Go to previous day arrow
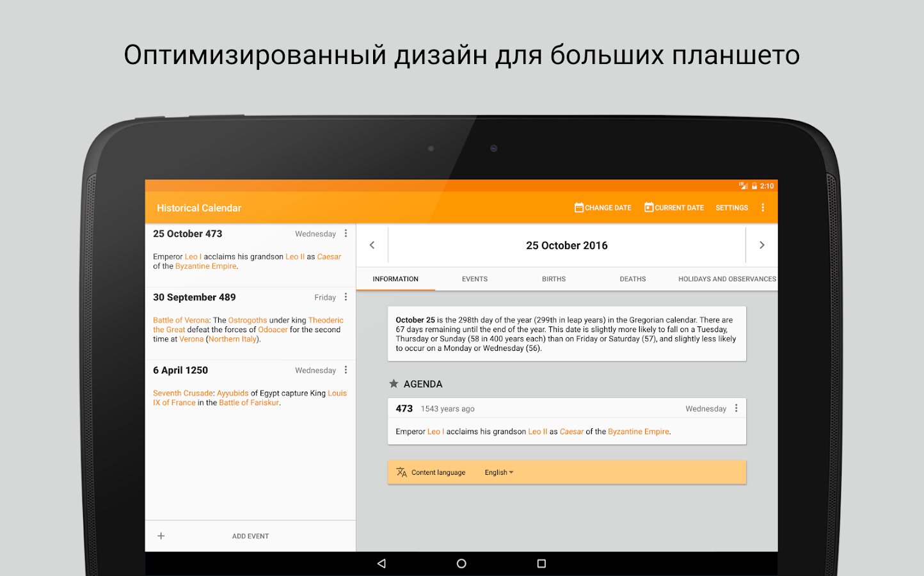The image size is (924, 576). 372,245
